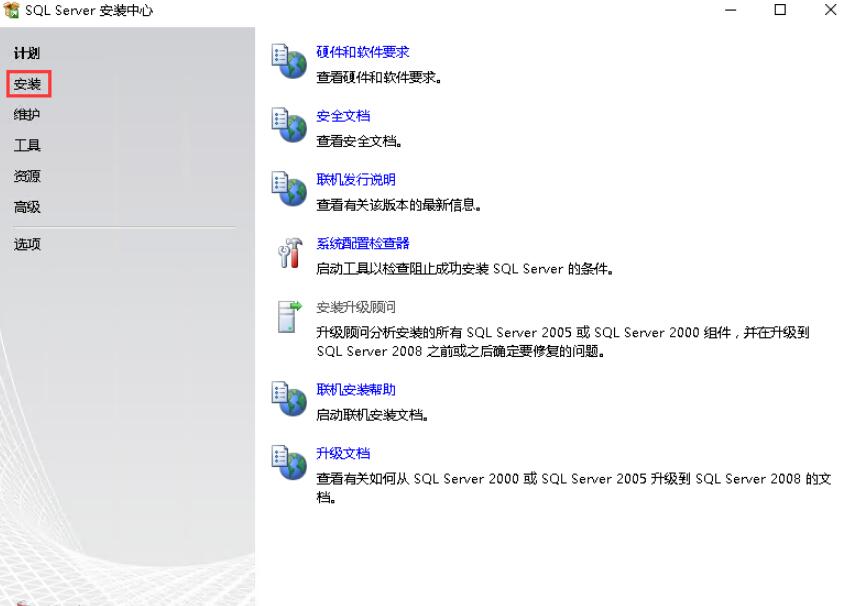Click the globe icon beside 安全文档
This screenshot has width=842, height=606.
[x=289, y=125]
